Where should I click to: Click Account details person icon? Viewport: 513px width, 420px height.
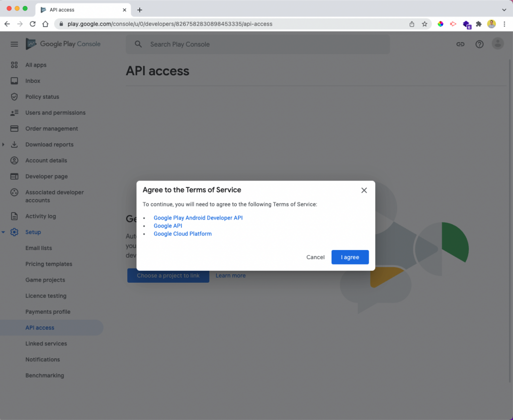click(x=14, y=160)
